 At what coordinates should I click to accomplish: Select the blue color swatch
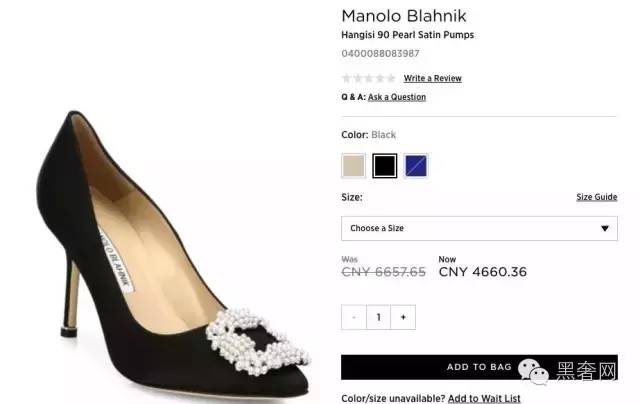[416, 165]
